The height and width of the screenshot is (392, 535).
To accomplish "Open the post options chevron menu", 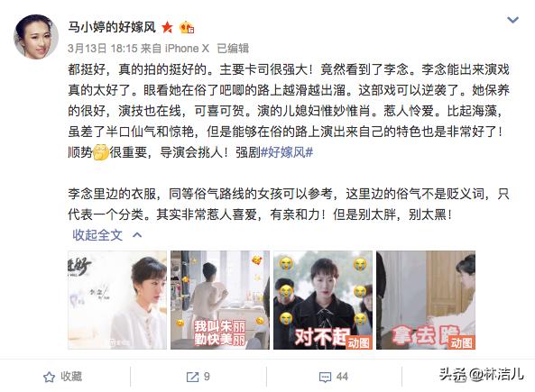I will (512, 20).
